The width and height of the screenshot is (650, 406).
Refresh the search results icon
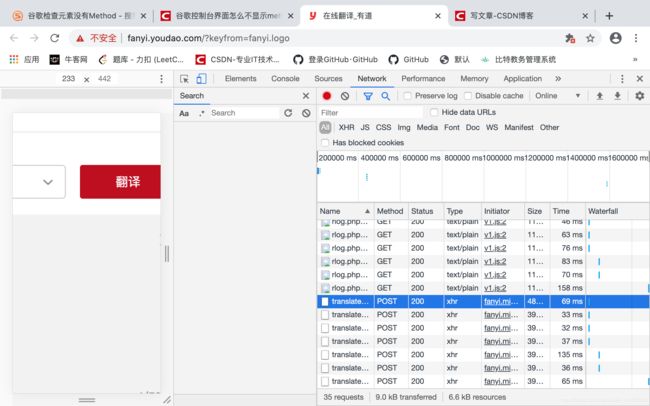[288, 113]
